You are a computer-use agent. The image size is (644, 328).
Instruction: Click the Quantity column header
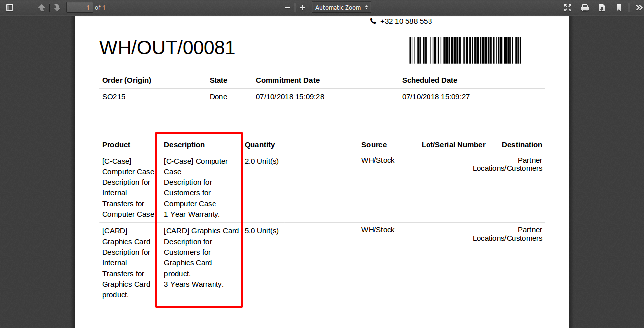pos(260,145)
